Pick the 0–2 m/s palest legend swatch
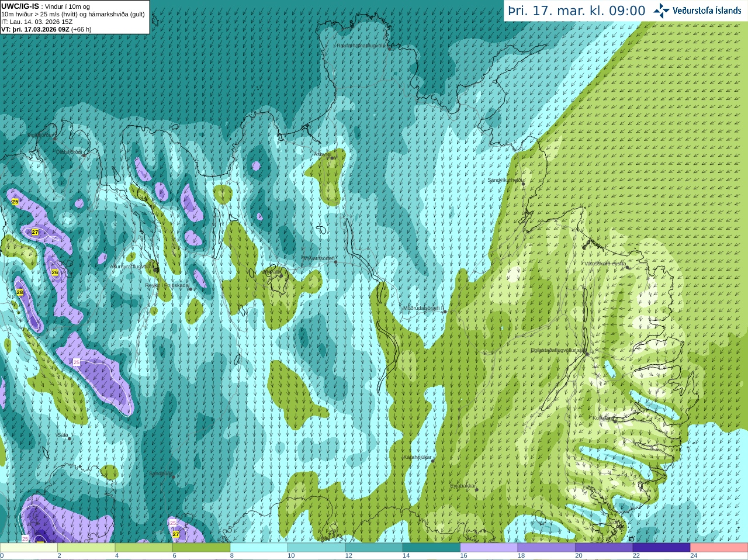 tap(29, 548)
